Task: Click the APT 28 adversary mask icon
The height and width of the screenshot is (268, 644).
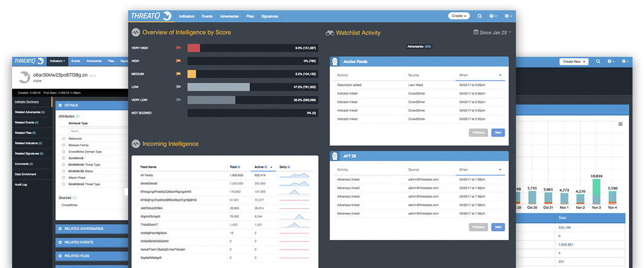Action: tap(335, 155)
